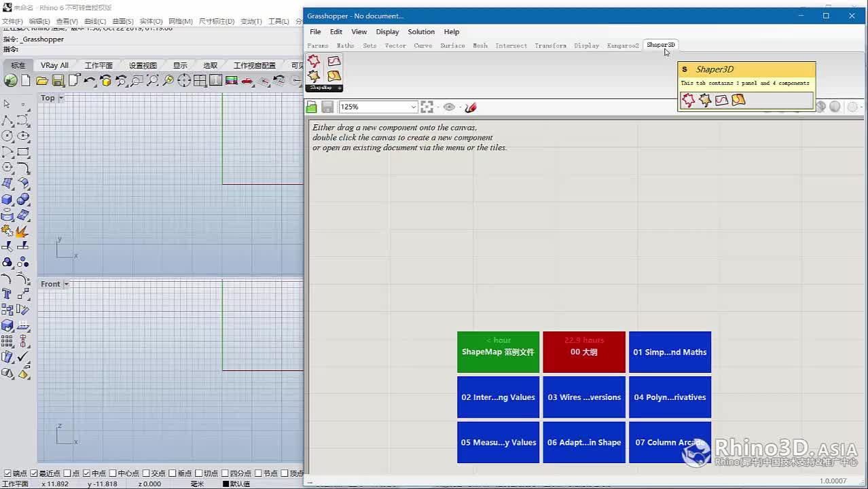Viewport: 868px width, 489px height.
Task: Select Rhino's Rectangle tool icon
Action: [23, 151]
